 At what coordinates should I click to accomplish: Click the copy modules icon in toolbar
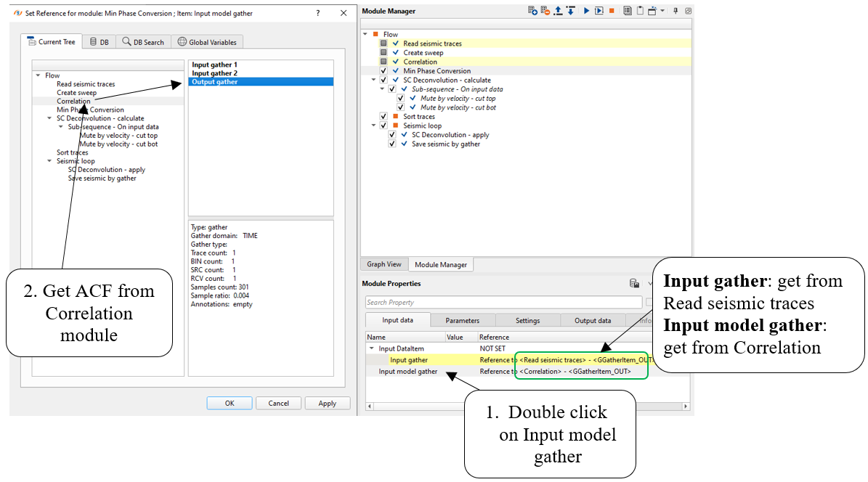coord(625,11)
